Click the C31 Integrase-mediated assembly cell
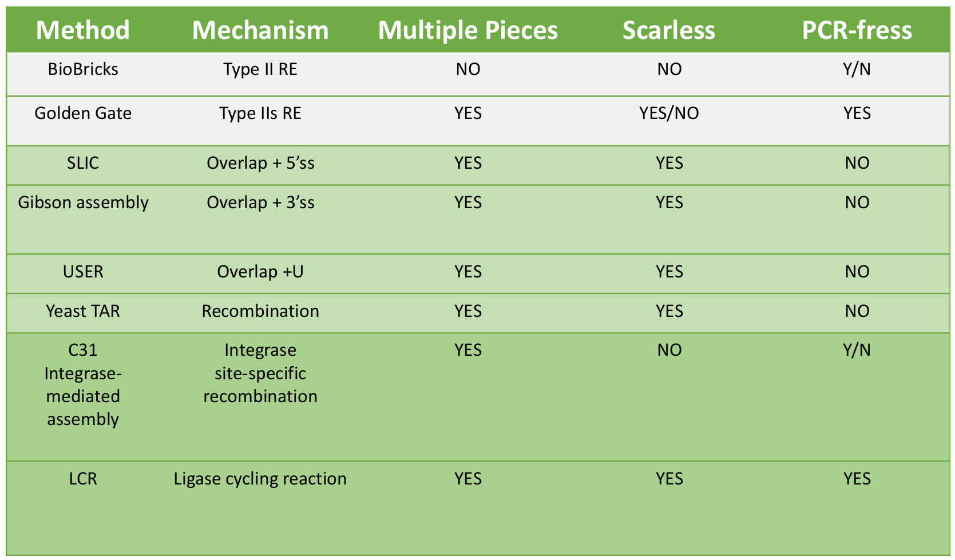 (x=83, y=384)
